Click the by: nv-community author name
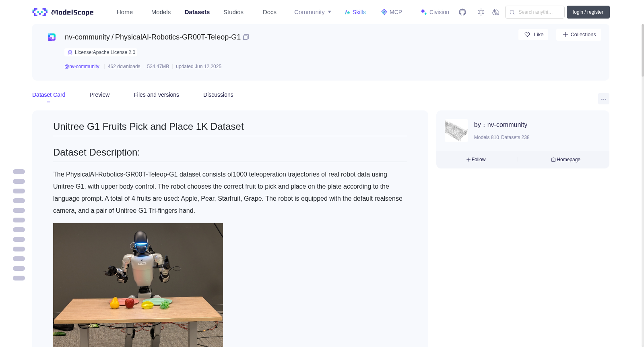 (501, 125)
